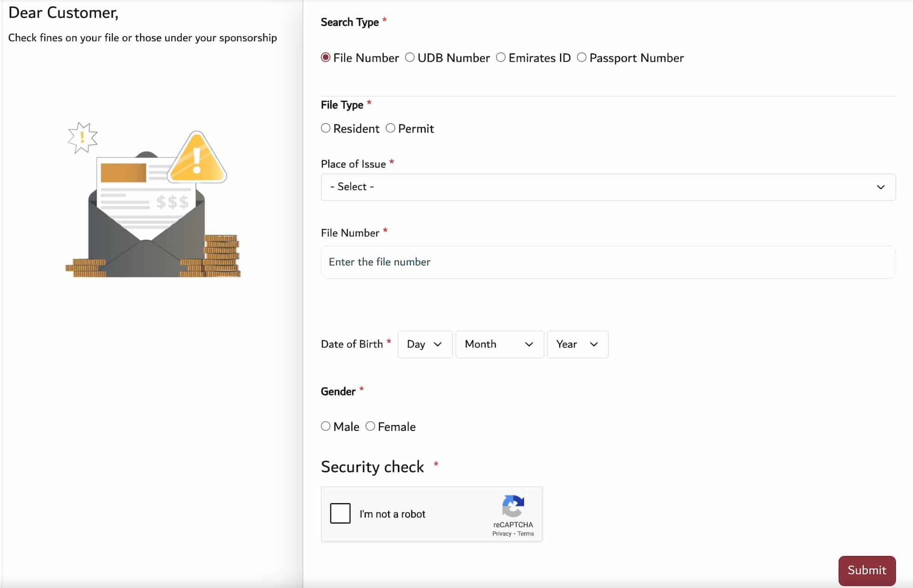Click the file number input field
This screenshot has height=588, width=913.
point(608,262)
